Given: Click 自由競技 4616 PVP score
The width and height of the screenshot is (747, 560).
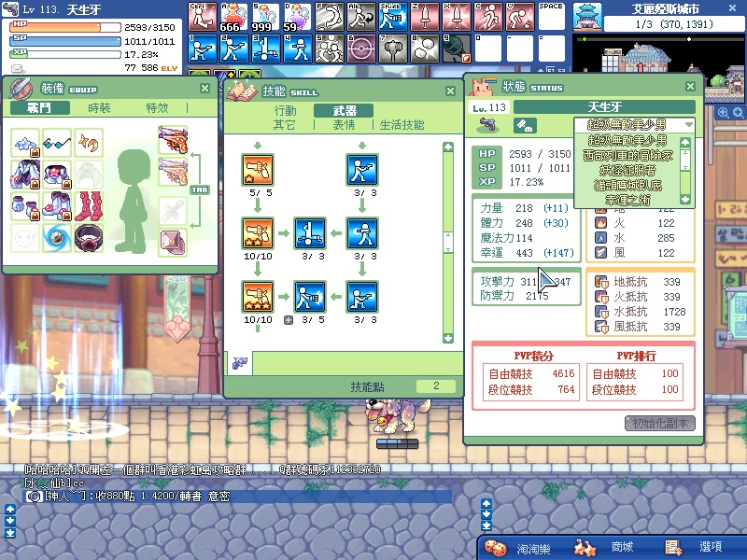Looking at the screenshot, I should click(x=531, y=374).
